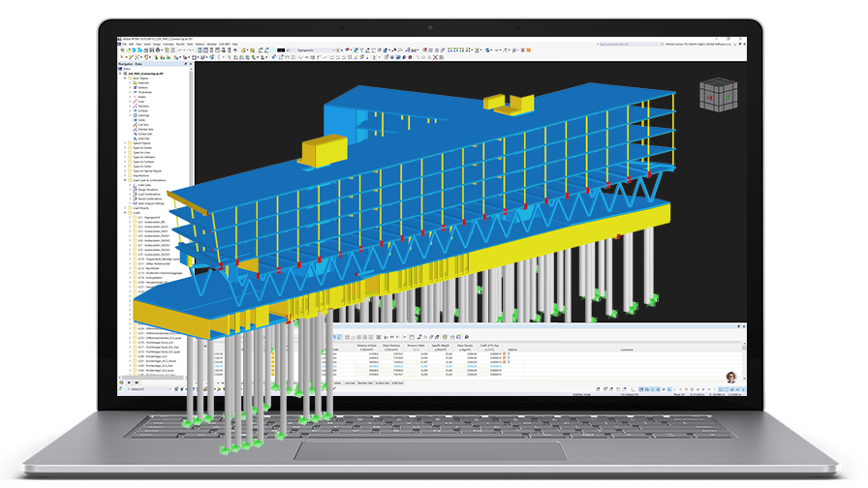Pin the Navigator panel
Screen dimensions: 868x488
pos(185,64)
